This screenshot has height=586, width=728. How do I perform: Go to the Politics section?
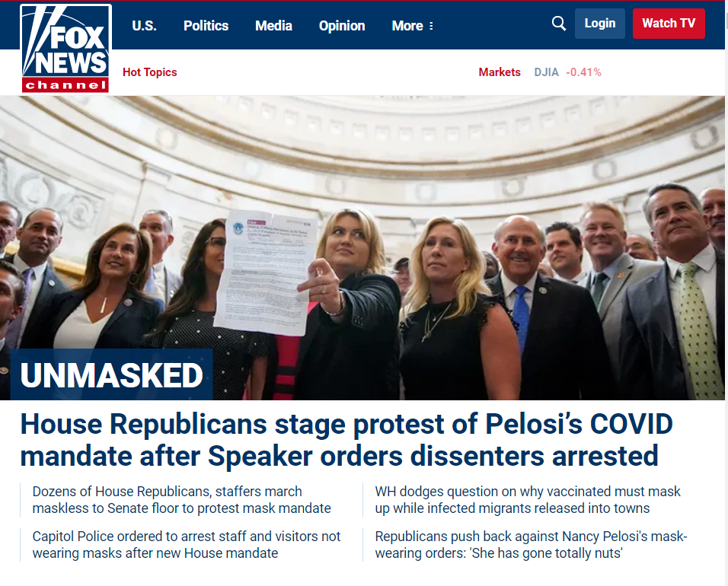(x=206, y=26)
